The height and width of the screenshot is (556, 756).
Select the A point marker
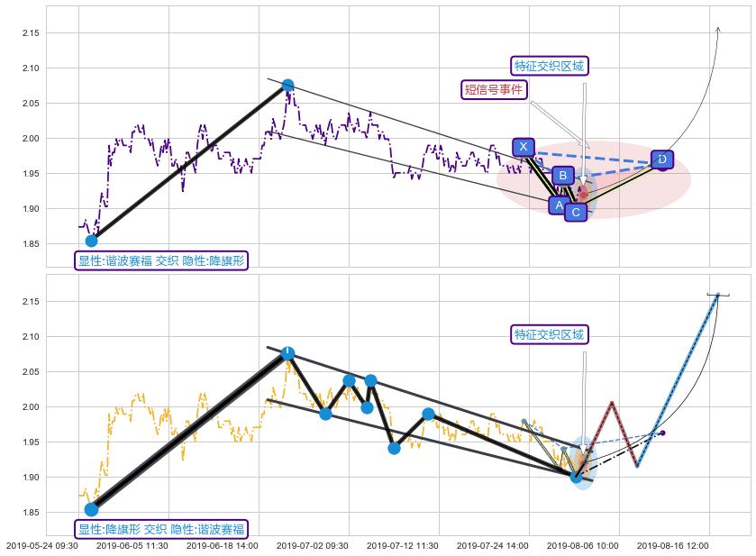[559, 205]
